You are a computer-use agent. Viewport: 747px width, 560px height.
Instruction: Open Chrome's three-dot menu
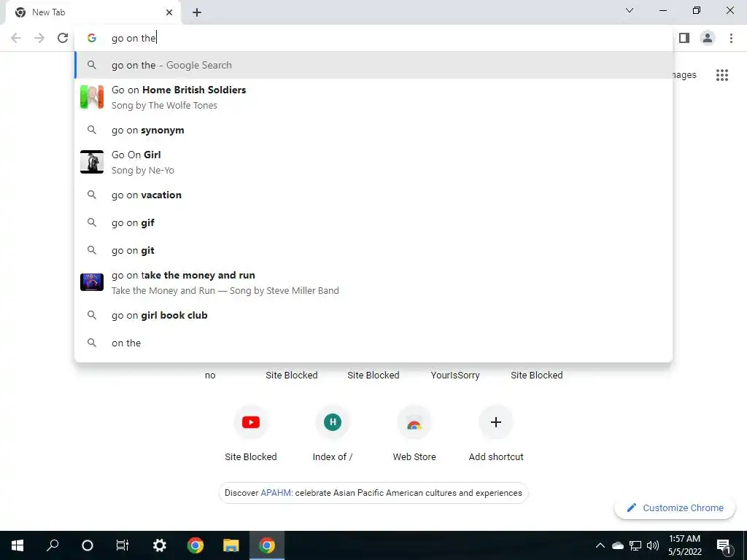[x=731, y=38]
